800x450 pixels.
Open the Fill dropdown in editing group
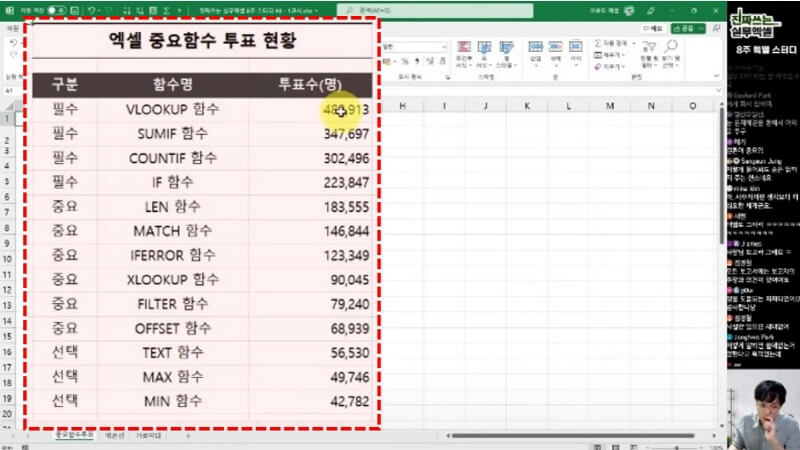click(x=609, y=55)
